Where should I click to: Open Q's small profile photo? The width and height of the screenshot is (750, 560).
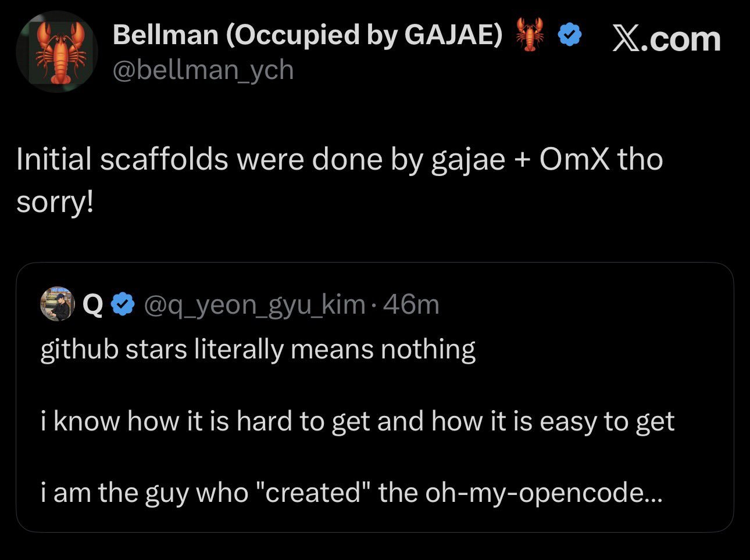[57, 304]
